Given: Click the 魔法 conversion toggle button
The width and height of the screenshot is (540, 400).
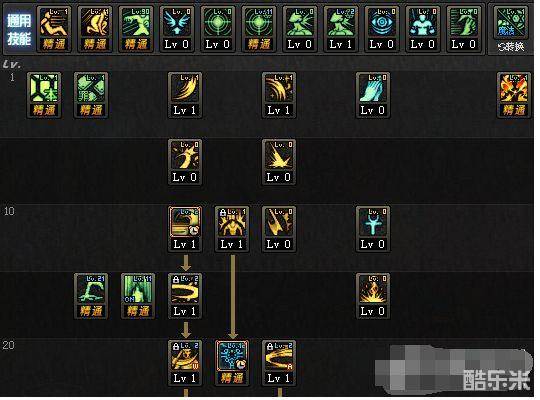Looking at the screenshot, I should click(511, 29).
